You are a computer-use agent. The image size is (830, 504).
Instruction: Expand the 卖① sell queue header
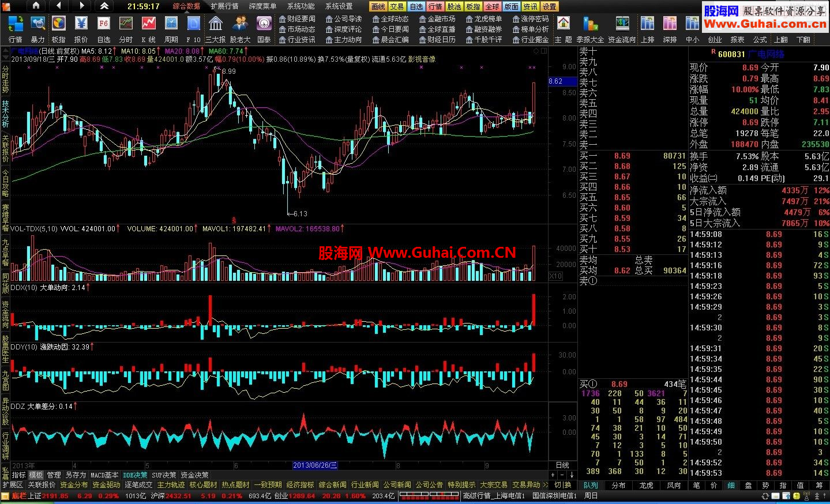point(588,281)
